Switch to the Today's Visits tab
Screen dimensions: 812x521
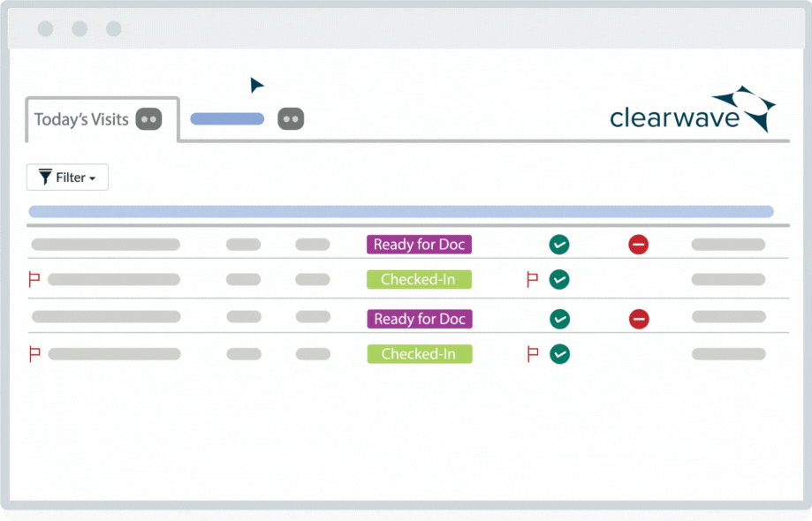coord(84,118)
